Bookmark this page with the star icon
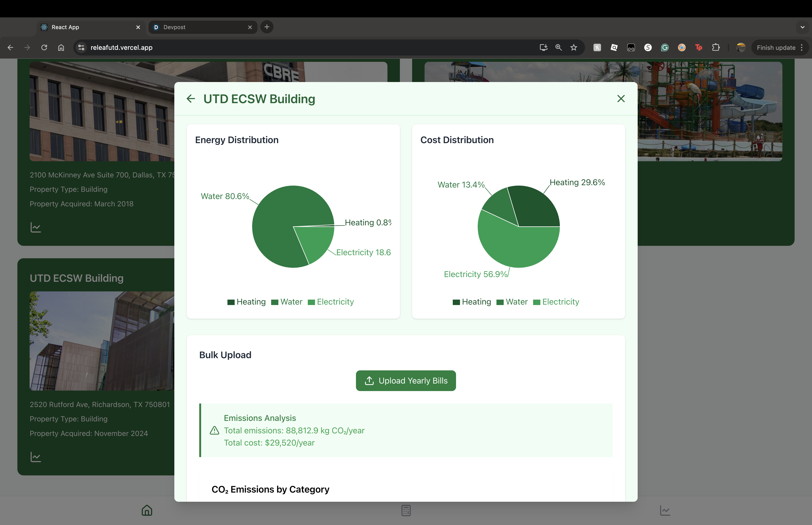Screen dimensions: 812x525 [x=574, y=48]
